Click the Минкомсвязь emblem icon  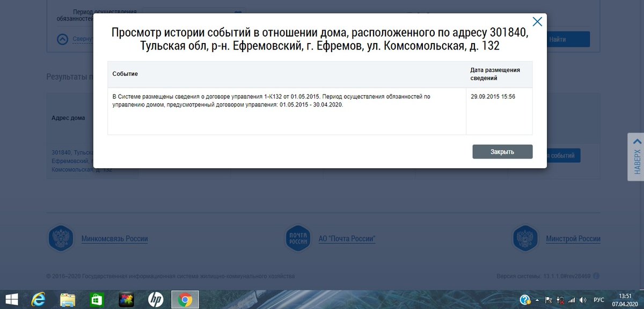(x=61, y=239)
